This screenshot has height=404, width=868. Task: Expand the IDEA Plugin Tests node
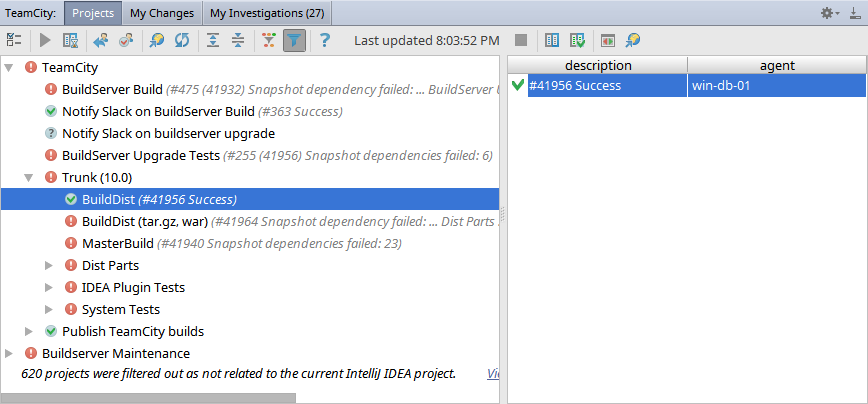pos(49,287)
